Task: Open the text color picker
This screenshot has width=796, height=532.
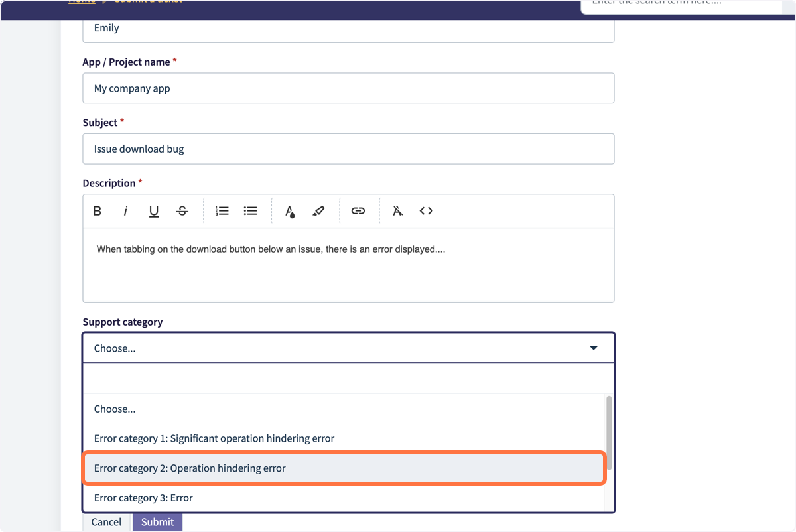Action: pos(290,211)
